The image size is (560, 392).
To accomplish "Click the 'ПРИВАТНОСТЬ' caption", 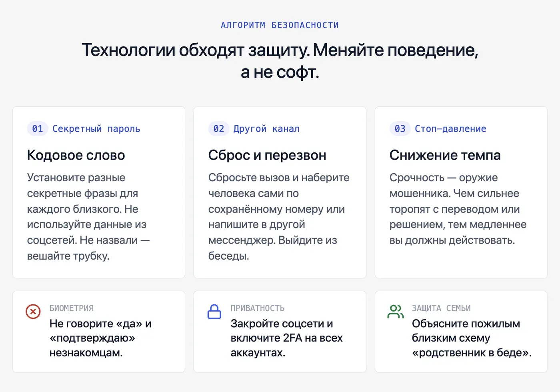I will 258,308.
